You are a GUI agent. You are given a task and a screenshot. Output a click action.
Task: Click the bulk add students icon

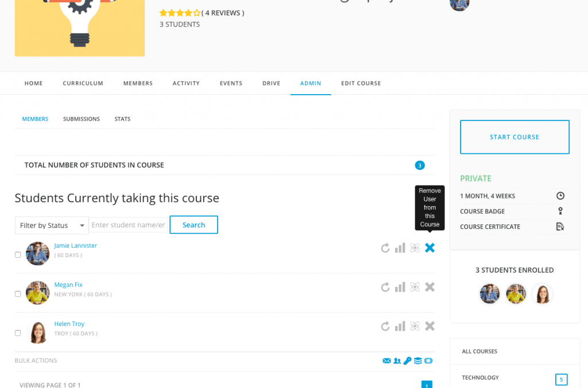[397, 361]
